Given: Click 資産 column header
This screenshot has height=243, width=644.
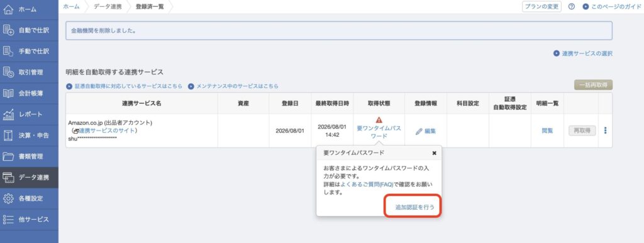Looking at the screenshot, I should pyautogui.click(x=243, y=103).
